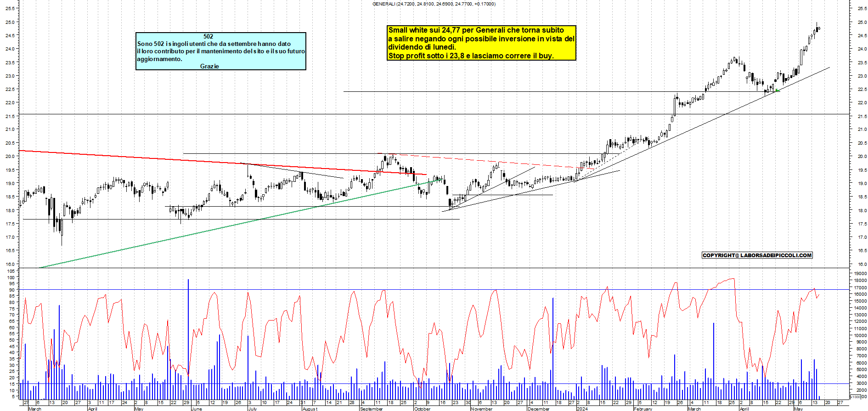Viewport: 868px width, 411px height.
Task: Select the blue horizontal 90 level line
Action: pos(434,290)
